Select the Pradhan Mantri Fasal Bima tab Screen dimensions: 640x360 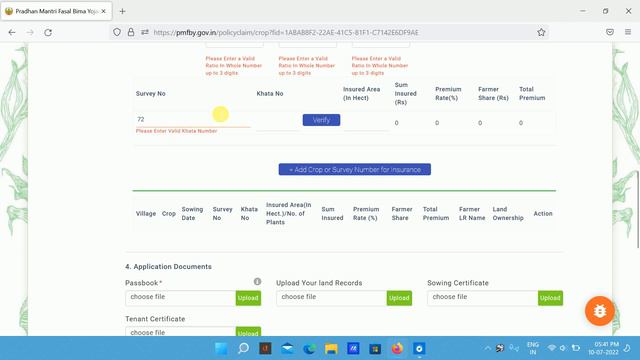click(x=56, y=11)
